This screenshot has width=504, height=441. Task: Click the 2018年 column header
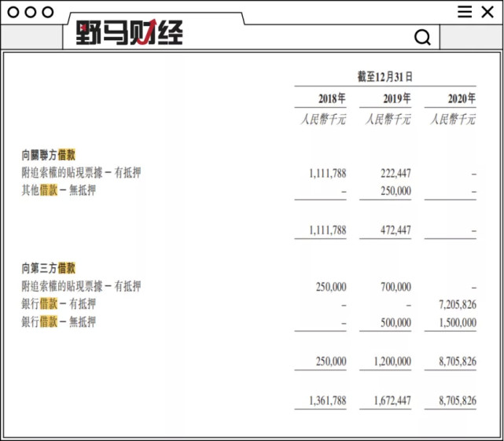point(332,98)
